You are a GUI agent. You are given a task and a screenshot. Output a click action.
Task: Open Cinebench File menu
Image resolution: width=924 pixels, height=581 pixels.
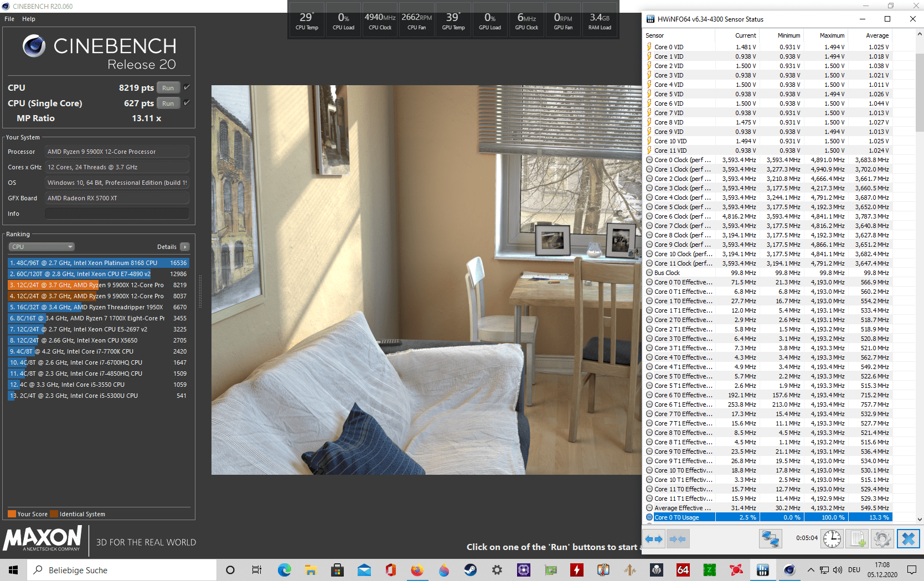tap(9, 19)
